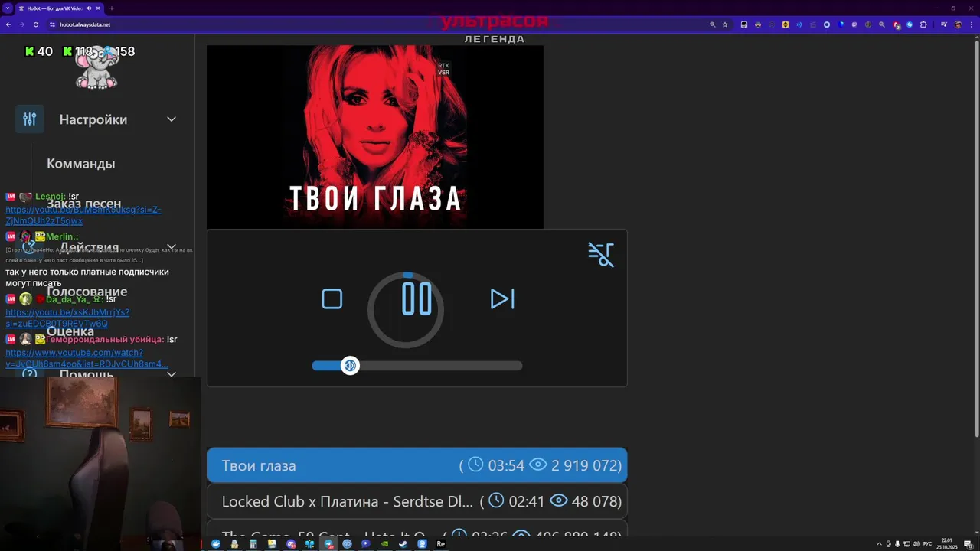The height and width of the screenshot is (551, 980).
Task: Select Locked Club x Платина track in queue
Action: pyautogui.click(x=417, y=501)
